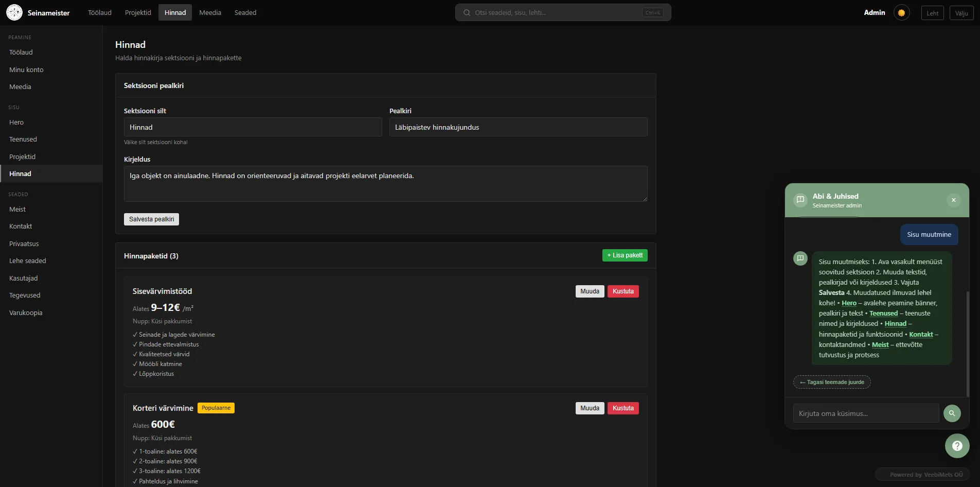Click the floating help question mark icon
980x487 pixels.
pos(957,446)
